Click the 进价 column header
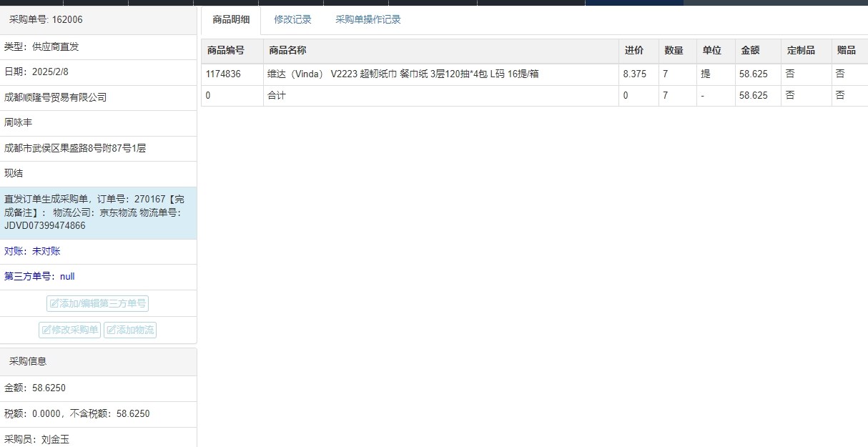The height and width of the screenshot is (447, 868). pyautogui.click(x=638, y=51)
